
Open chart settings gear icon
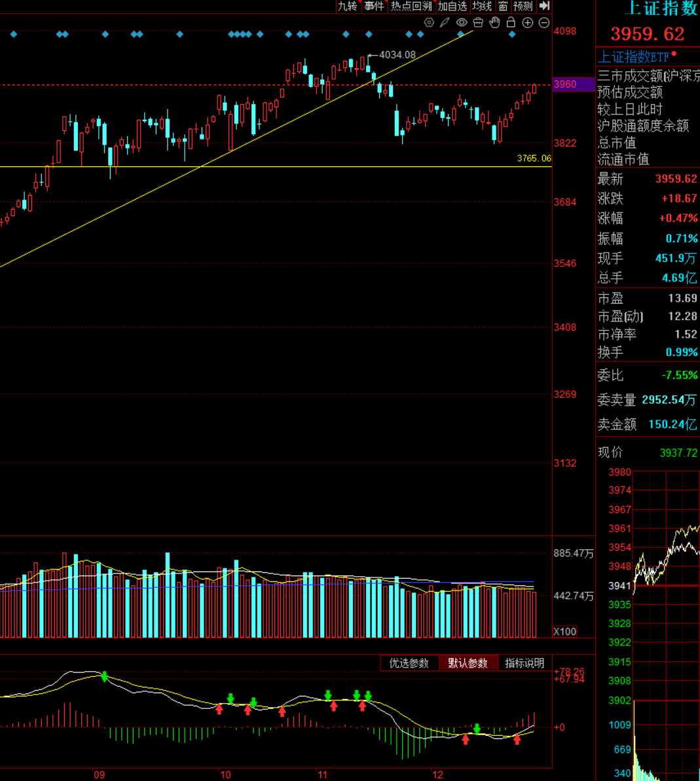coord(429,22)
